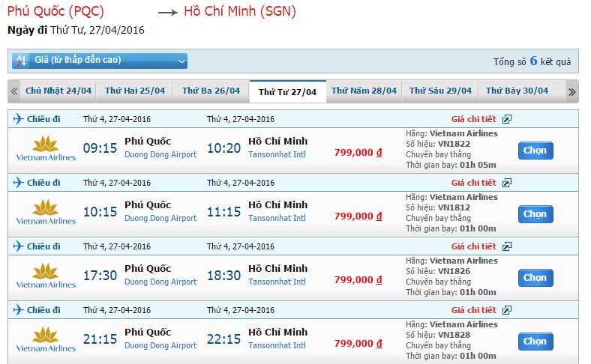Select the Thứ Bảy 30/04 tab
This screenshot has width=591, height=364.
tap(517, 91)
